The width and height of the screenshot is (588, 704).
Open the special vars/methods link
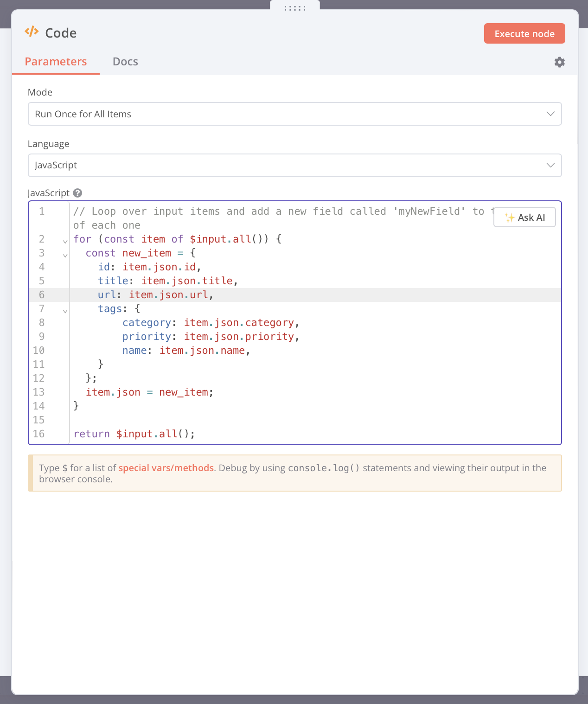[x=166, y=467]
